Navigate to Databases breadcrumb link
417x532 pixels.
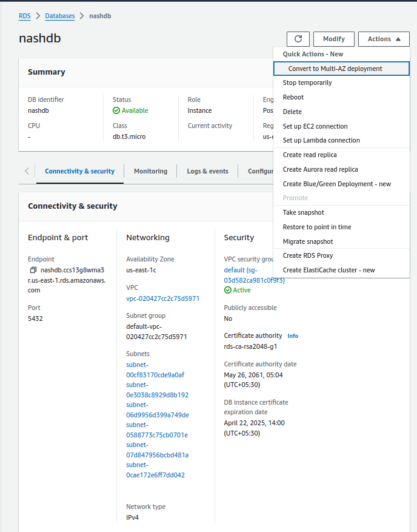(x=59, y=16)
